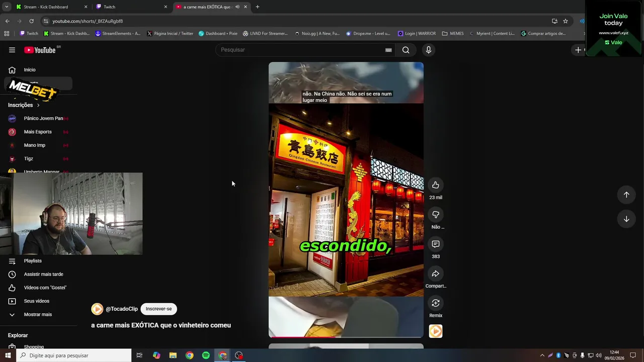Open Mano Imp subscription
The width and height of the screenshot is (644, 362).
point(38,145)
